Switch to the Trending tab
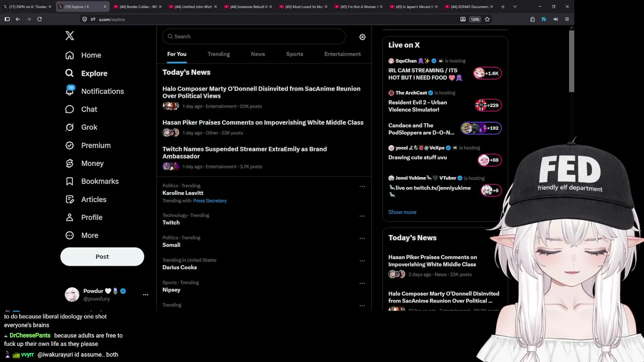Screen dimensions: 644x362 218,54
